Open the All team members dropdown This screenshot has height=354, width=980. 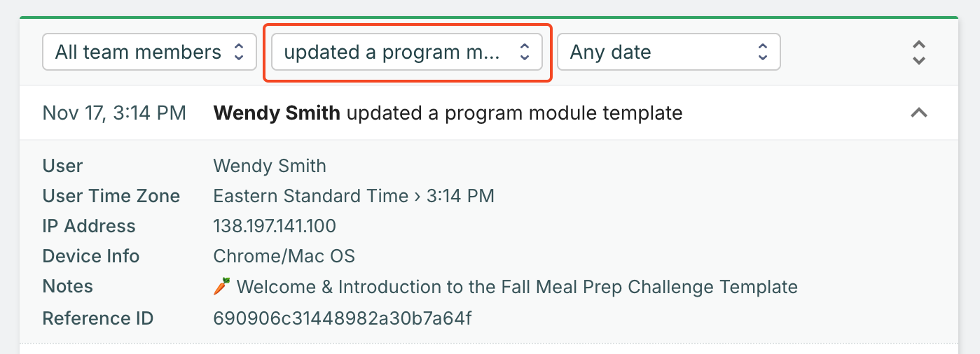(149, 52)
